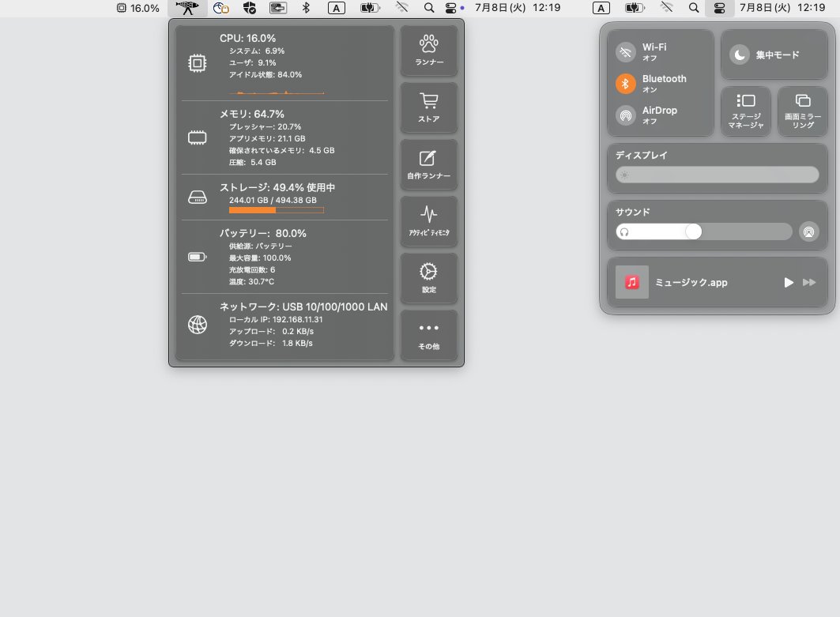
Task: Click battery charging icon in left menu bar
Action: pyautogui.click(x=370, y=8)
